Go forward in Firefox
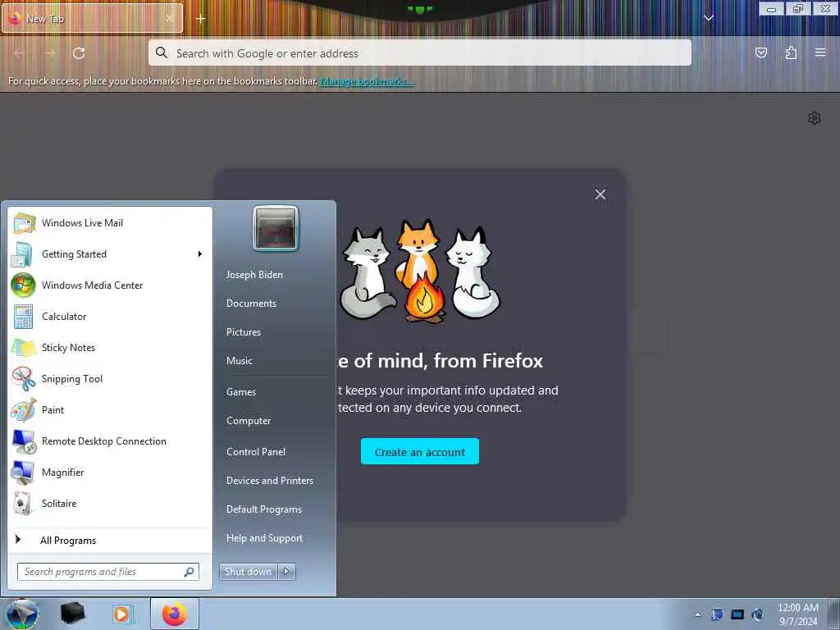 pos(49,53)
